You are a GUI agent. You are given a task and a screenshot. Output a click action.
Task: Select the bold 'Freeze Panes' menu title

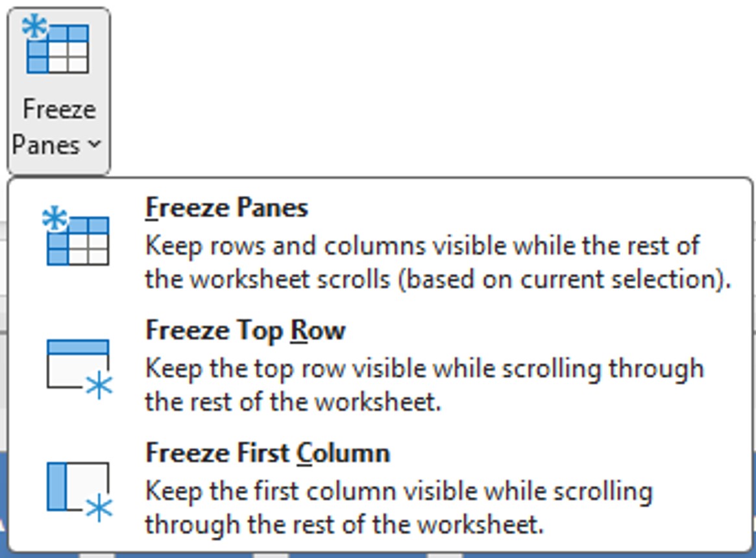tap(226, 208)
